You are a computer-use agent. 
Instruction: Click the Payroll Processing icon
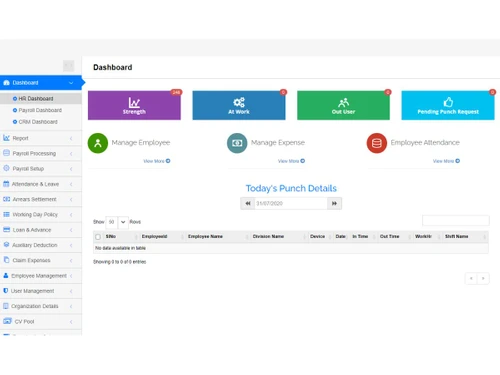click(x=6, y=153)
